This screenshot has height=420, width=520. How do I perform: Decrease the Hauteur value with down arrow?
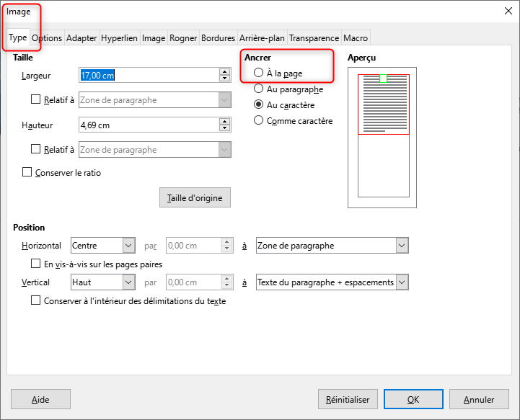224,128
